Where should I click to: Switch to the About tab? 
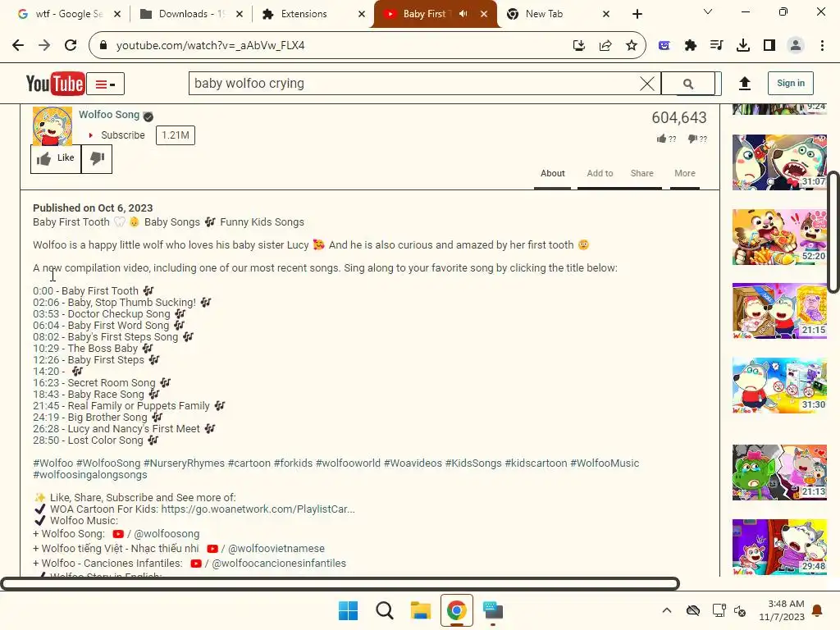coord(552,174)
